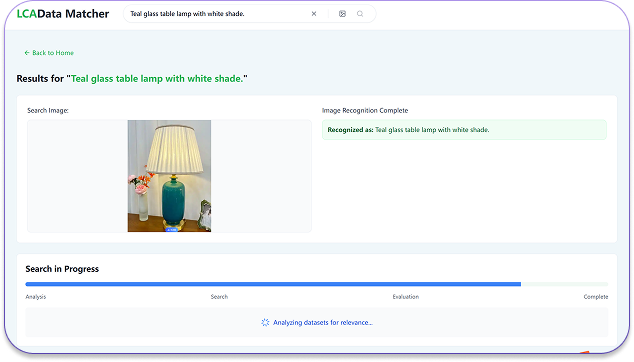Screen dimensions: 634x362
Task: Click the Evaluation stage label
Action: pyautogui.click(x=406, y=296)
